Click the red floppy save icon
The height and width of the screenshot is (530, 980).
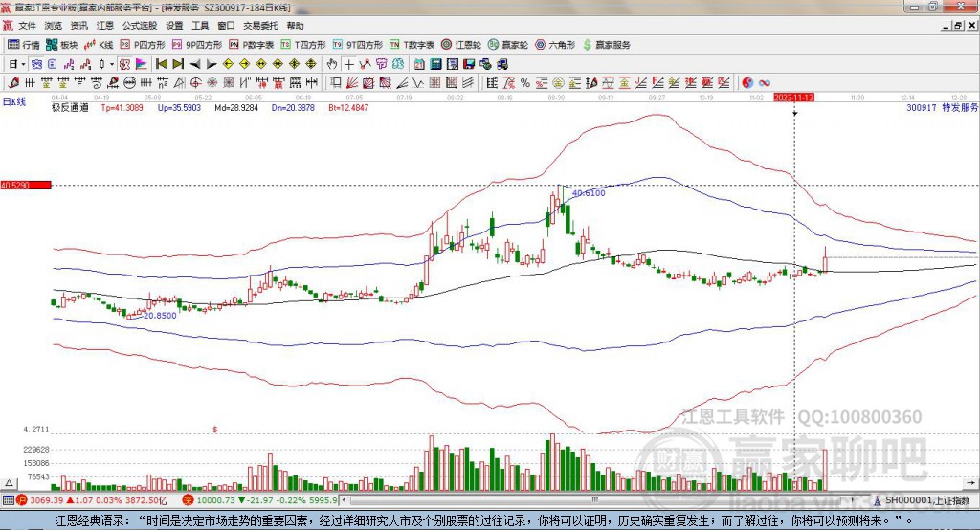[469, 64]
